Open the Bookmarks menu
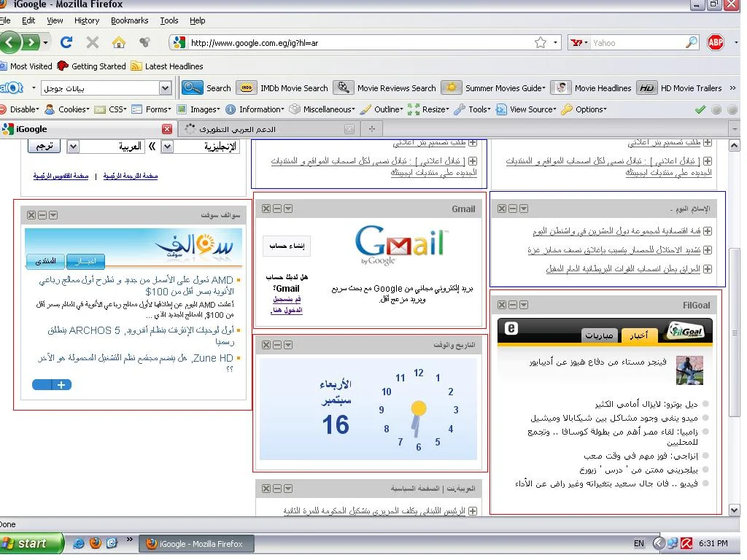The height and width of the screenshot is (560, 747). pos(129,20)
